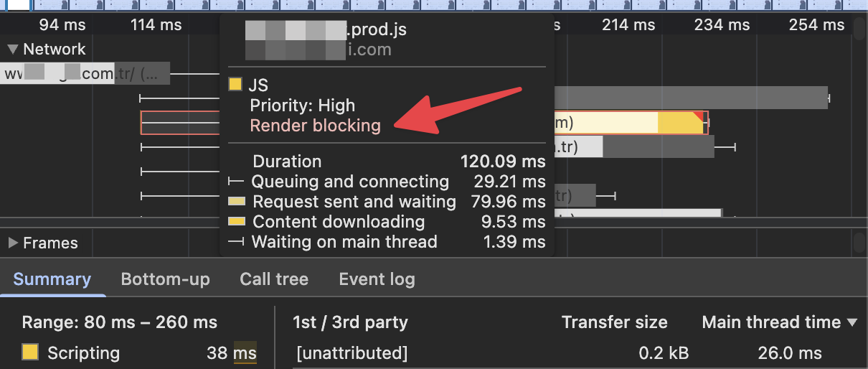The height and width of the screenshot is (369, 868).
Task: Open the Call tree tab
Action: (274, 279)
